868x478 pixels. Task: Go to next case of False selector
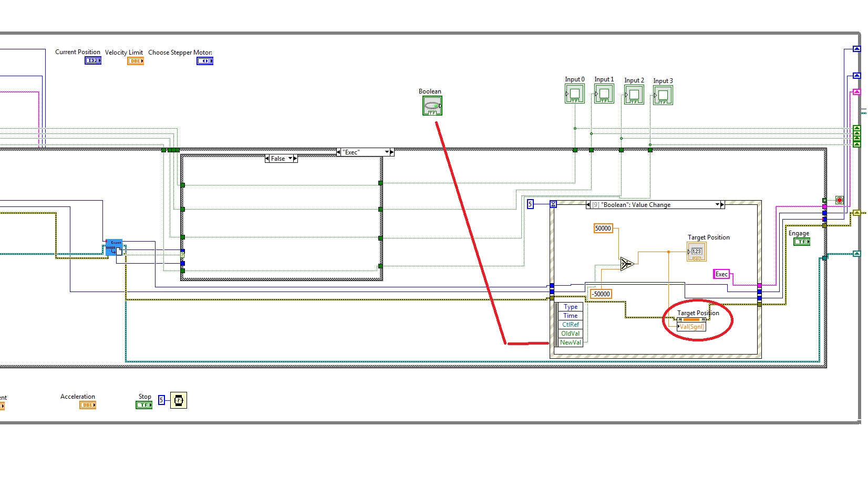(x=295, y=158)
